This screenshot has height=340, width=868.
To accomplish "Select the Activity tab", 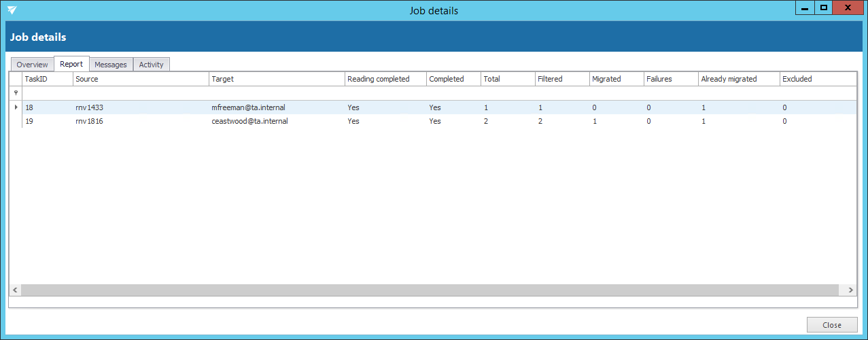I will [151, 65].
